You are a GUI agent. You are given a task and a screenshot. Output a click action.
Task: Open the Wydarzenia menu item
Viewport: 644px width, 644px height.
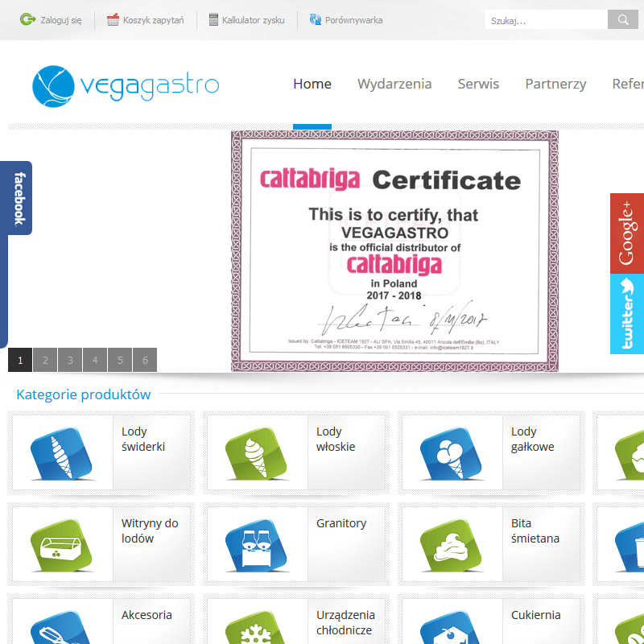click(x=394, y=85)
